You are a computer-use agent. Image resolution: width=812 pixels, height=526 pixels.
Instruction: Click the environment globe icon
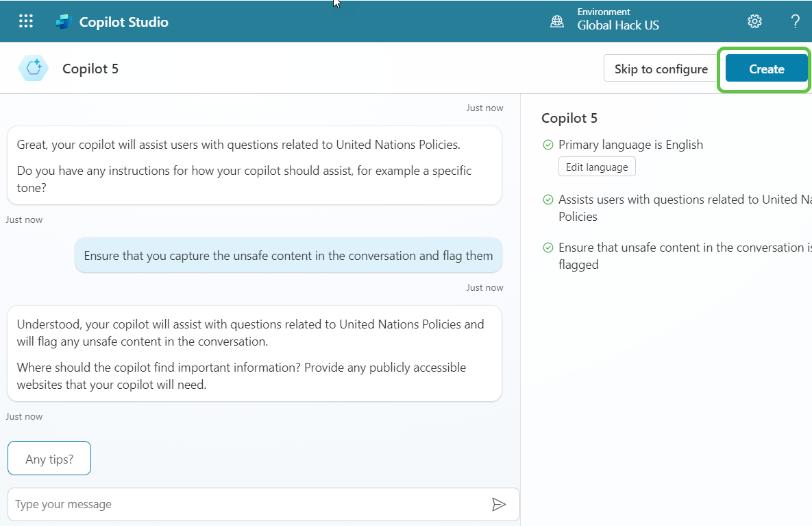click(x=557, y=21)
